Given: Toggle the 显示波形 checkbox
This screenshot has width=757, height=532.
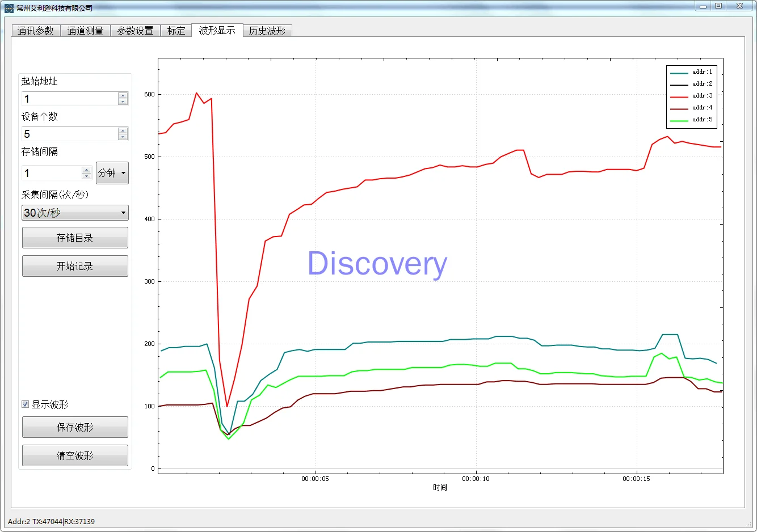Looking at the screenshot, I should [25, 404].
